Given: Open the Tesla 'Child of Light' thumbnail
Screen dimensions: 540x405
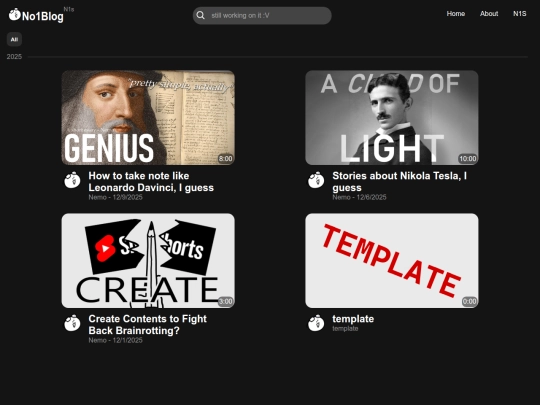Looking at the screenshot, I should (392, 117).
